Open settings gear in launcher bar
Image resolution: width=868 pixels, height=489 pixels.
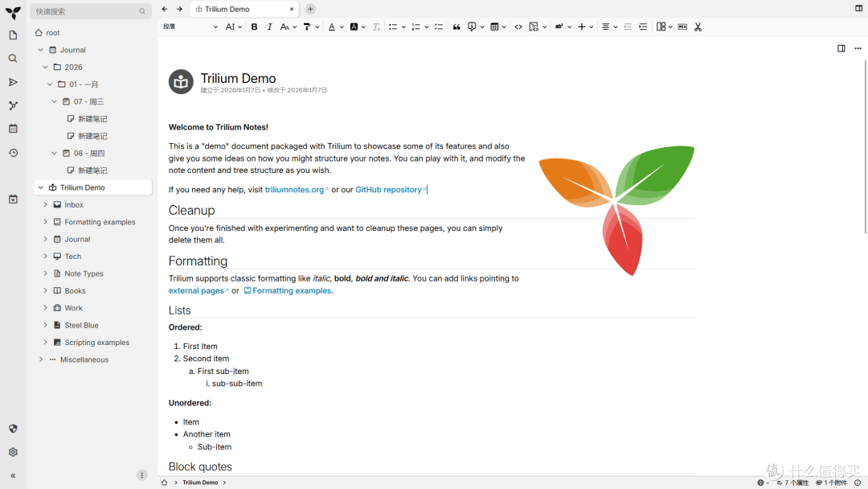(x=13, y=453)
